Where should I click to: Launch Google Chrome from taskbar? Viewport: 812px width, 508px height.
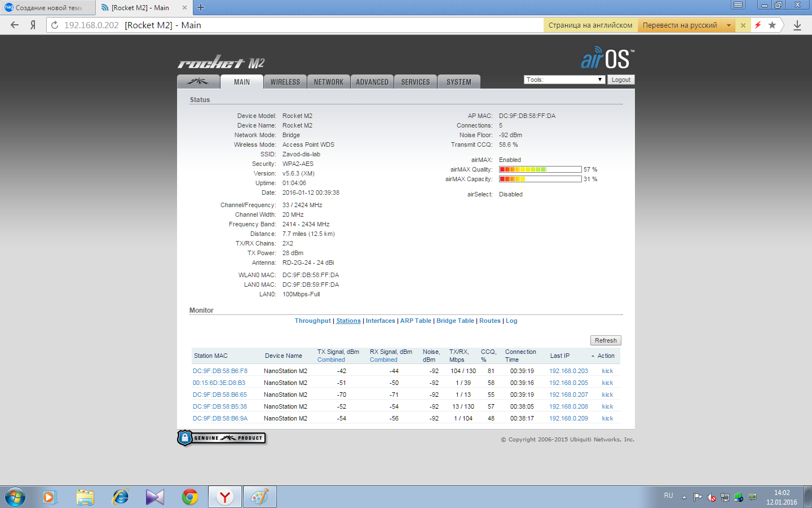[190, 497]
